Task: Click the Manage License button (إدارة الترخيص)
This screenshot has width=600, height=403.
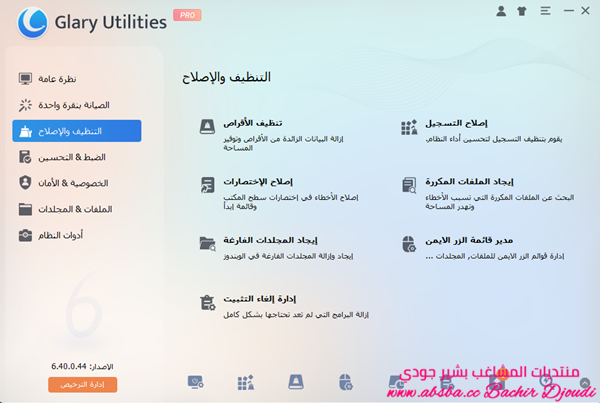Action: 82,384
